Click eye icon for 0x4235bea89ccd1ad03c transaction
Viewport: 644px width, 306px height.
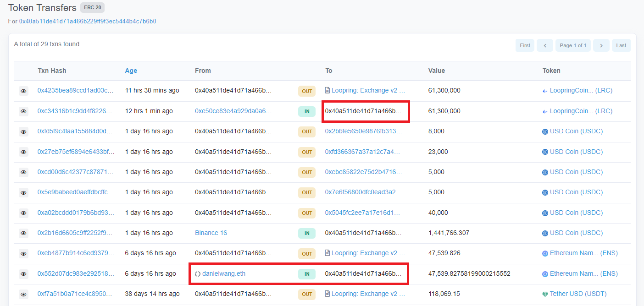pyautogui.click(x=23, y=91)
